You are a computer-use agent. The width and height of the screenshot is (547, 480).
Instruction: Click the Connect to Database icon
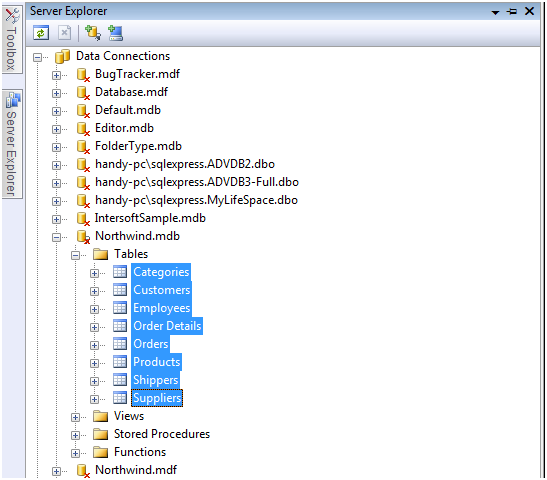click(x=93, y=33)
